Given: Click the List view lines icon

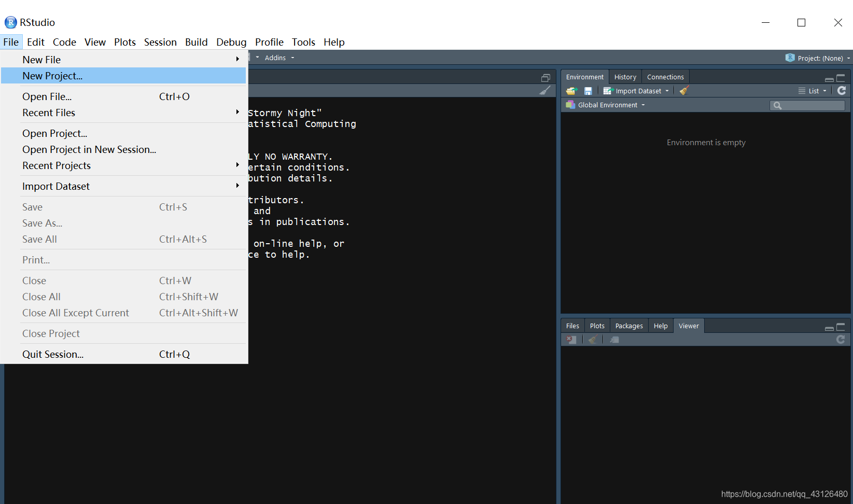Looking at the screenshot, I should pos(802,91).
